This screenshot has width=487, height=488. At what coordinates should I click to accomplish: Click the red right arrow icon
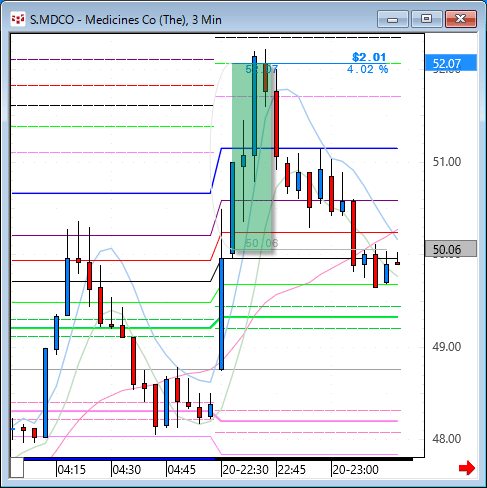[x=467, y=468]
